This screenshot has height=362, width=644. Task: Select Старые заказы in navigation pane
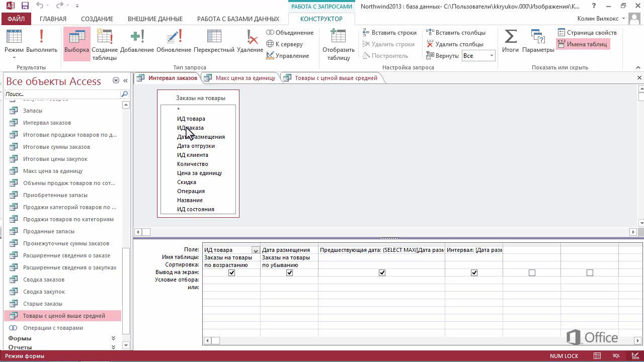point(42,304)
